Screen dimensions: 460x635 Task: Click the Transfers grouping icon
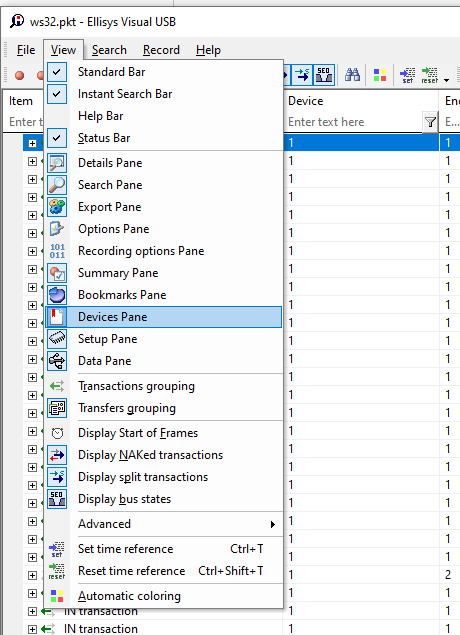[x=57, y=408]
